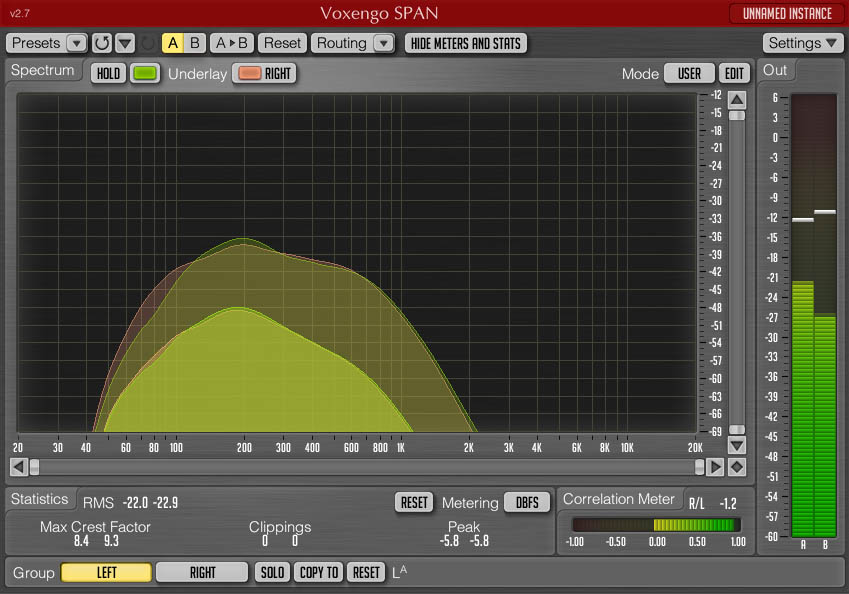The width and height of the screenshot is (849, 594).
Task: Select the LEFT channel group tab
Action: (106, 572)
